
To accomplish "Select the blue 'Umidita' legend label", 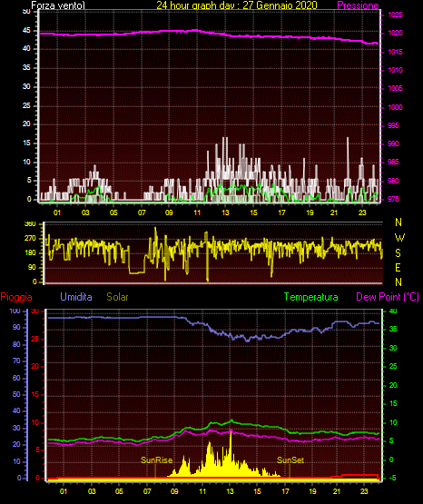I will [76, 297].
